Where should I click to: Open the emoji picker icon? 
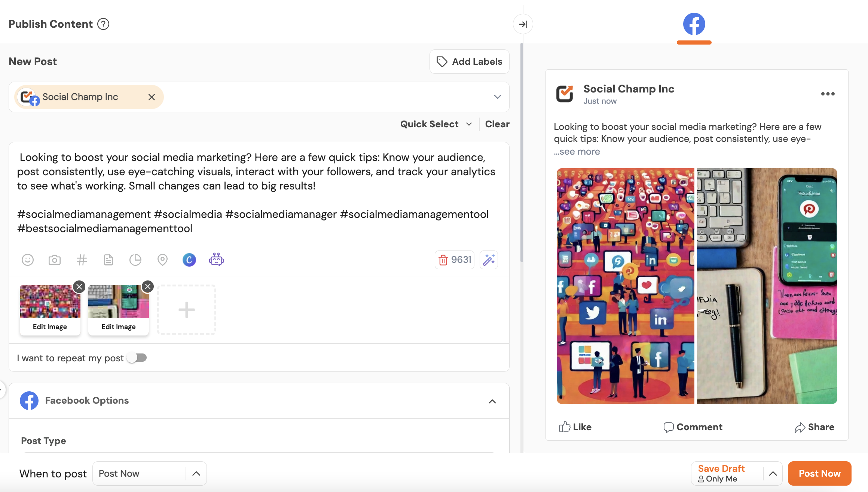tap(28, 260)
